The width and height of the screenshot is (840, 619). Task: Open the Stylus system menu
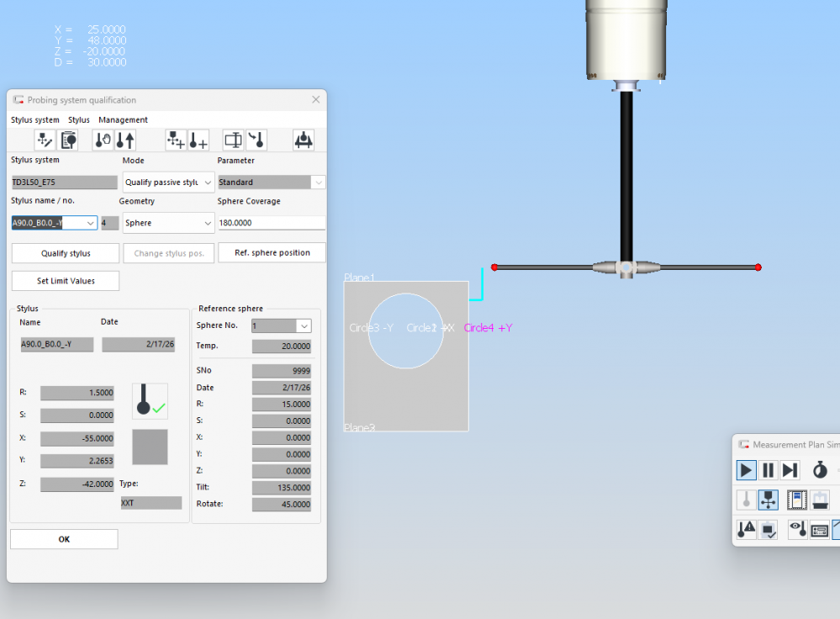tap(35, 120)
